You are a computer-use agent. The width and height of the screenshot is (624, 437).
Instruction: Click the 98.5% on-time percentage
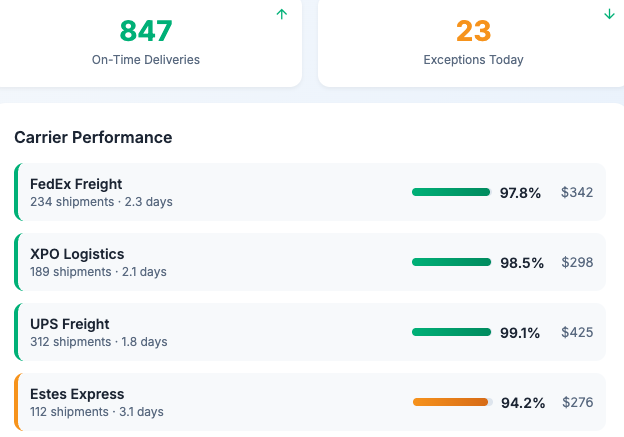522,263
